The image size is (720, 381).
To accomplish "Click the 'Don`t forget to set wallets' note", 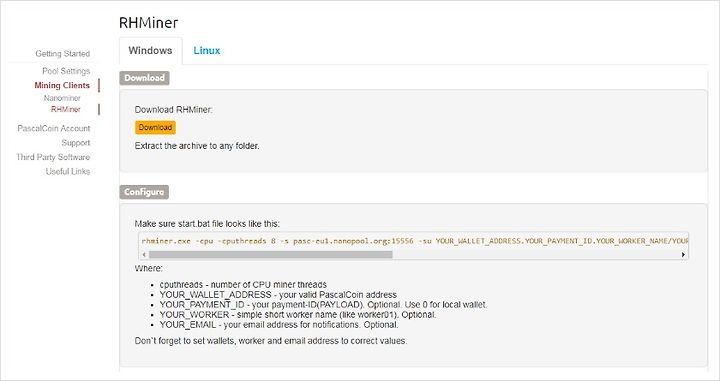I will point(271,341).
